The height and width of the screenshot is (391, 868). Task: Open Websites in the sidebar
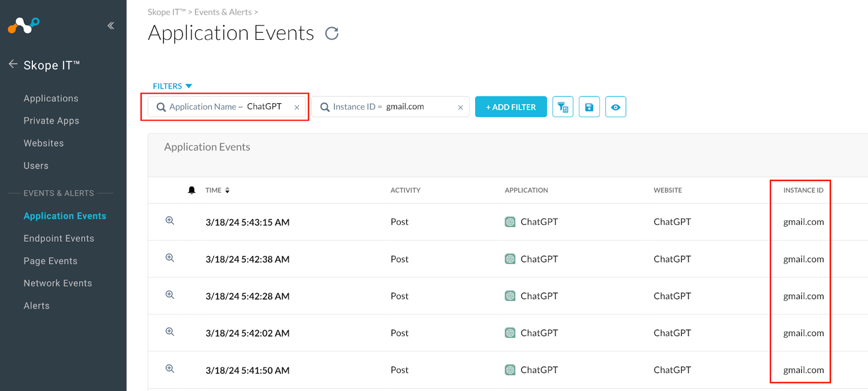click(43, 143)
